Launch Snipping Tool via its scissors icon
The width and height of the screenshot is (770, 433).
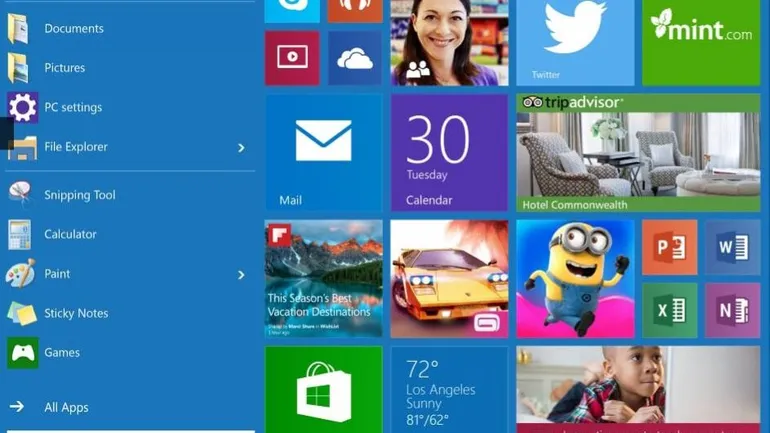20,194
